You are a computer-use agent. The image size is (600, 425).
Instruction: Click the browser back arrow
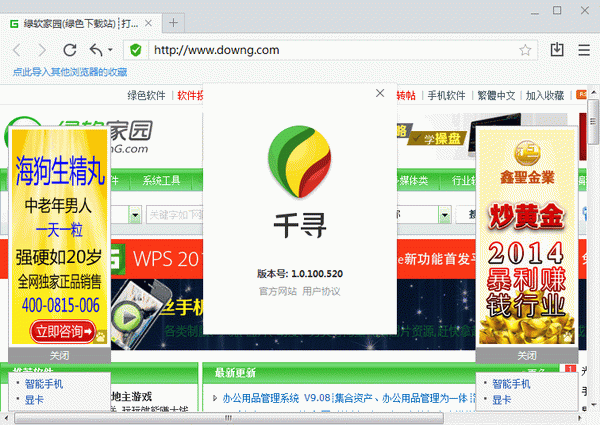coord(16,50)
